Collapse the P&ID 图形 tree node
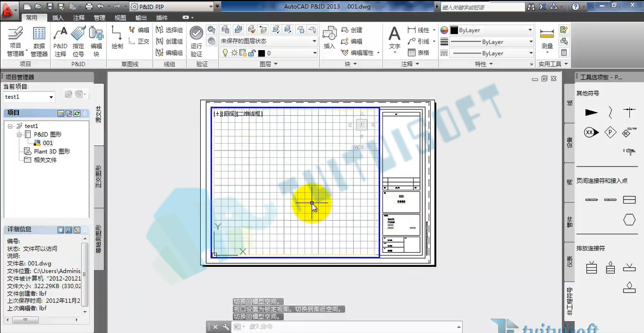 19,134
